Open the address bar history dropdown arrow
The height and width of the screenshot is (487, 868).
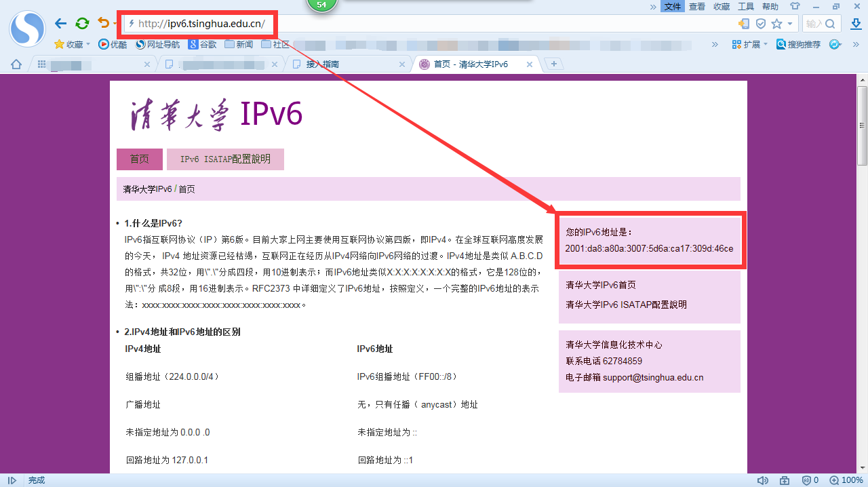coord(790,24)
